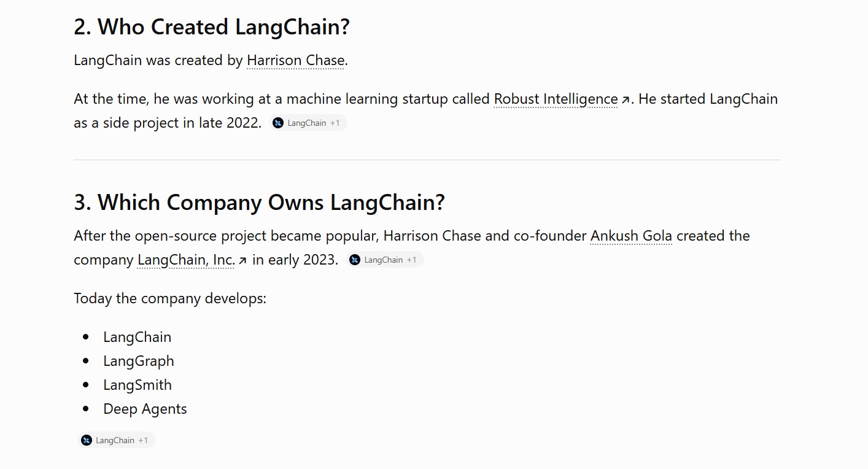Screen dimensions: 868x469
Task: Open the Harrison Chase link
Action: (x=295, y=60)
